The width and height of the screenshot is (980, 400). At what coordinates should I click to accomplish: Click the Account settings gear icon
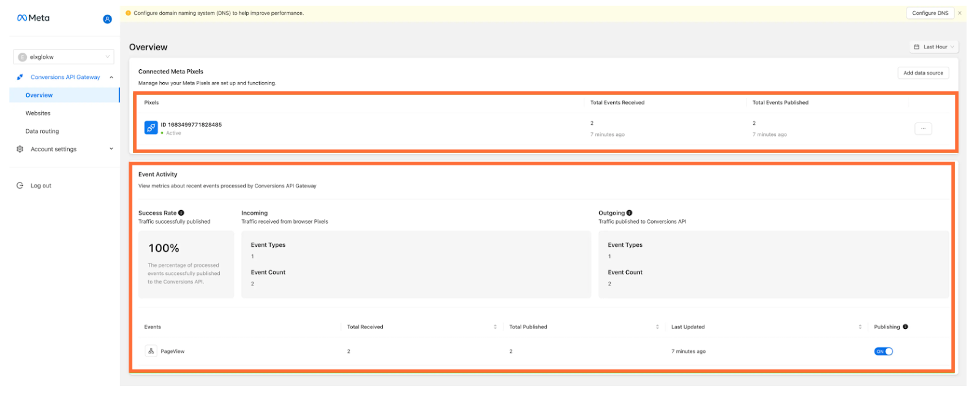coord(20,149)
